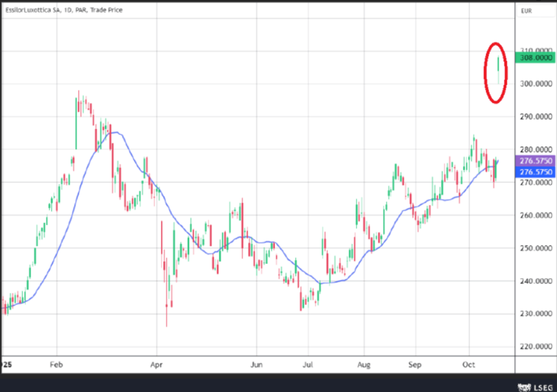Viewport: 557px width, 392px height.
Task: Click the 240.0000 price axis label
Action: 536,281
